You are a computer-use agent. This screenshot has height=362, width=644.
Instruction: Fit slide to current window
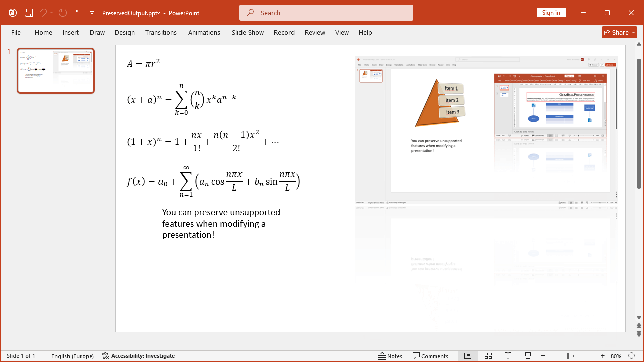coord(632,356)
